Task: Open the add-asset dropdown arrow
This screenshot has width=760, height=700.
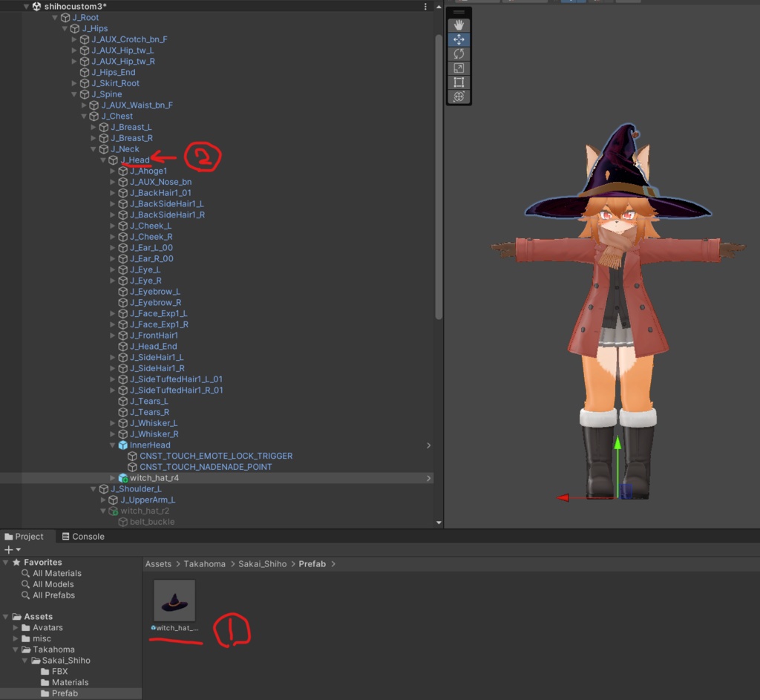Action: point(19,549)
